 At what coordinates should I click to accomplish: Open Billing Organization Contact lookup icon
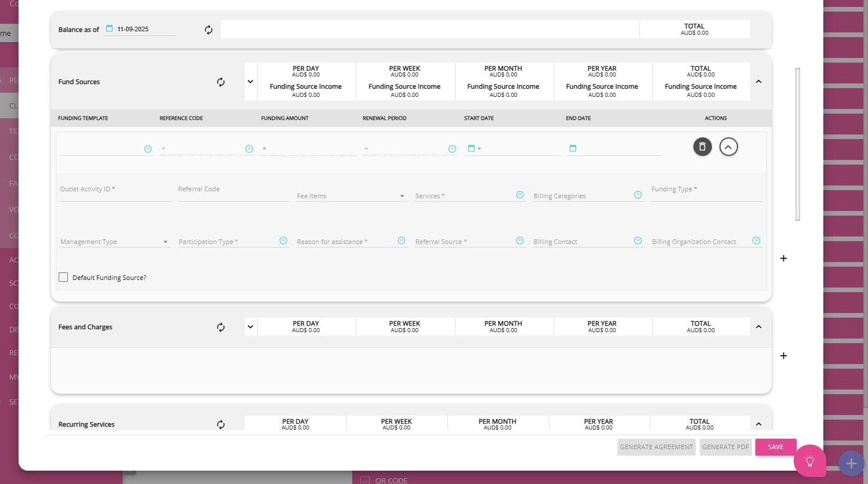pyautogui.click(x=757, y=241)
